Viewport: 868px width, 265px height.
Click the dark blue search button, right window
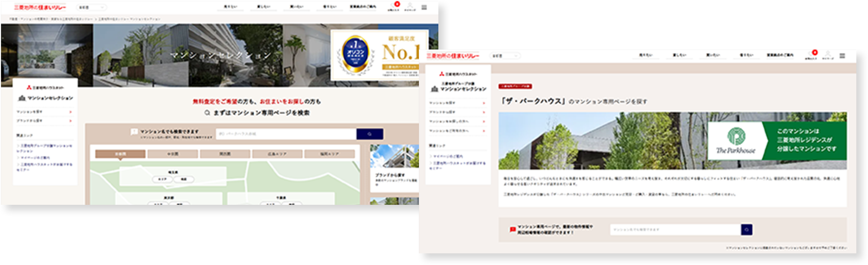746,230
